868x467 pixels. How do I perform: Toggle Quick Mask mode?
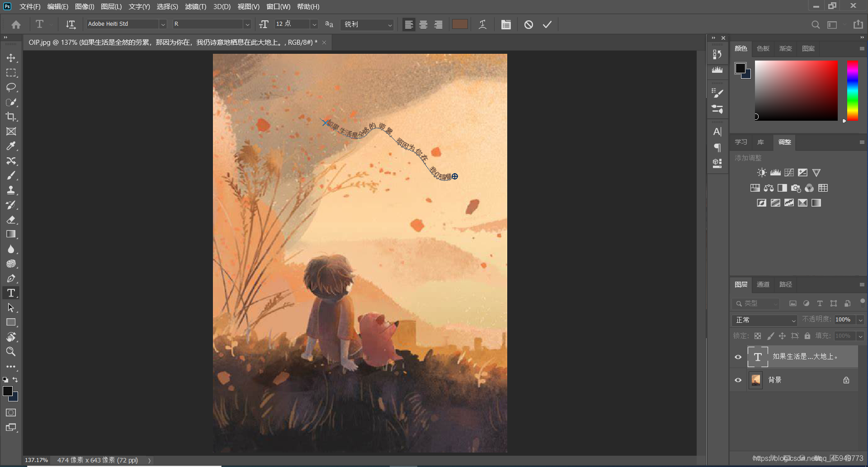click(11, 412)
